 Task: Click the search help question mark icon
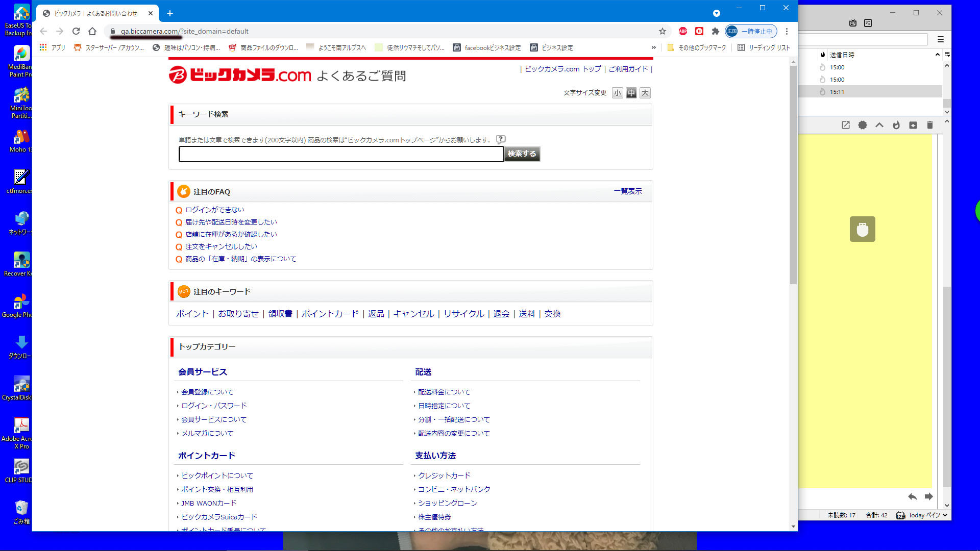point(501,139)
